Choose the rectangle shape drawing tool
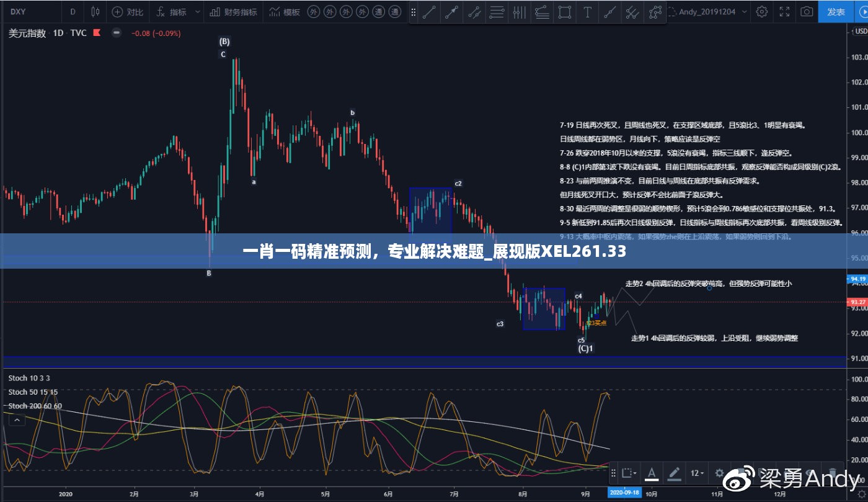This screenshot has height=502, width=868. click(564, 12)
